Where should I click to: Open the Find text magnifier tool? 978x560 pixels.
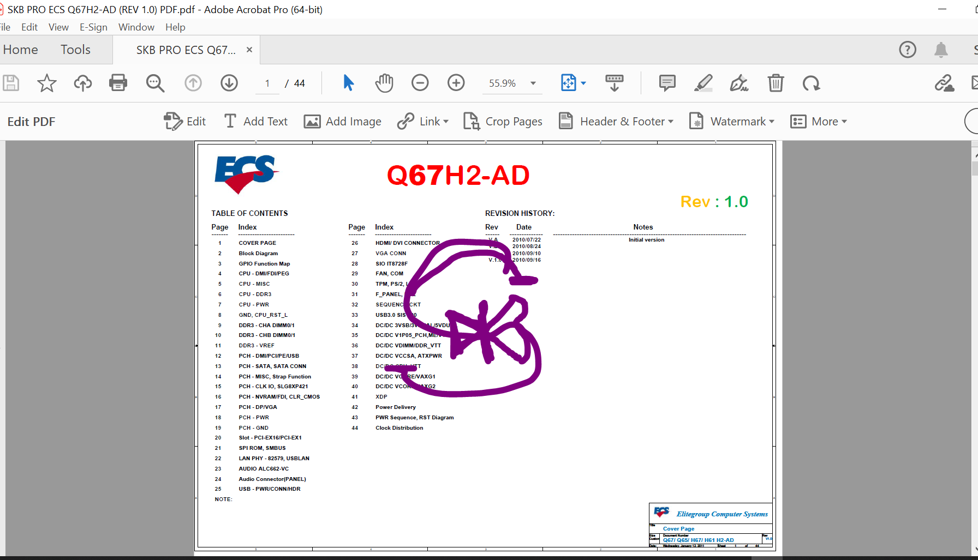[155, 83]
